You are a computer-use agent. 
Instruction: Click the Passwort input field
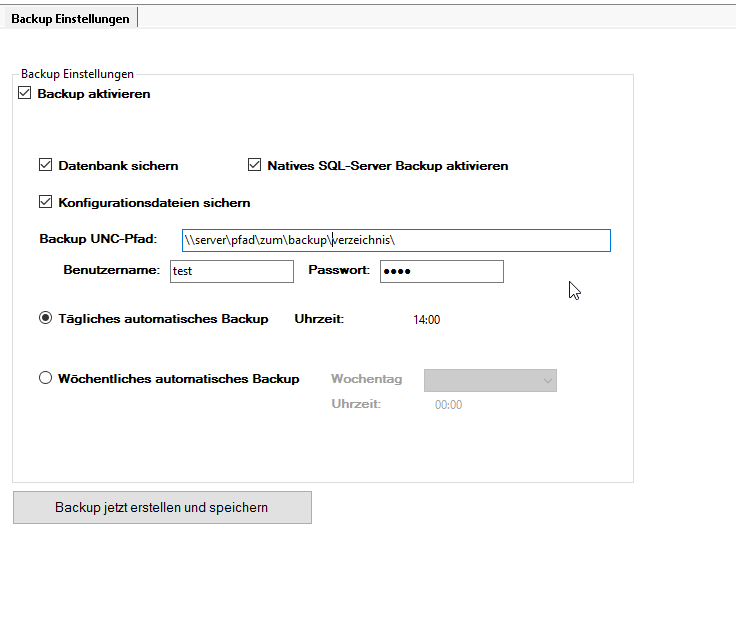[x=441, y=271]
